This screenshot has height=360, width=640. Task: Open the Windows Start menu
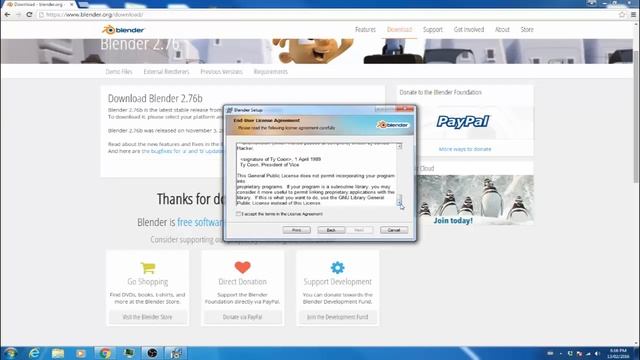(x=11, y=353)
